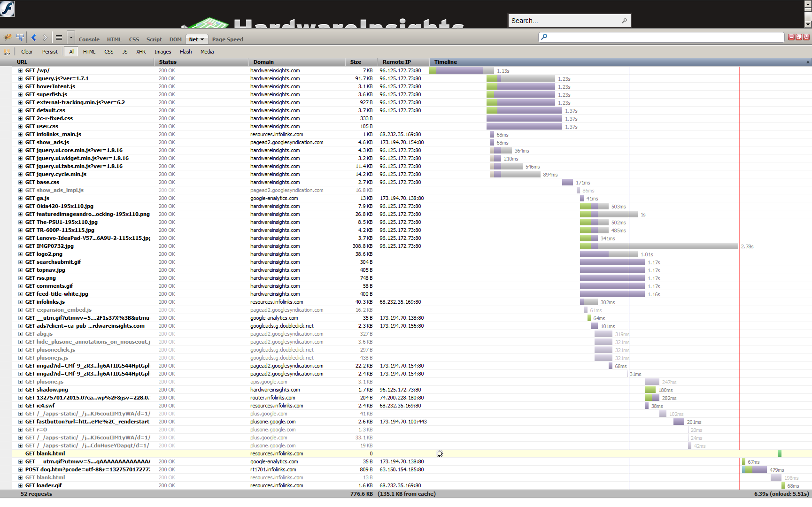Switch to the CSS panel tab
This screenshot has width=812, height=507.
[x=134, y=39]
